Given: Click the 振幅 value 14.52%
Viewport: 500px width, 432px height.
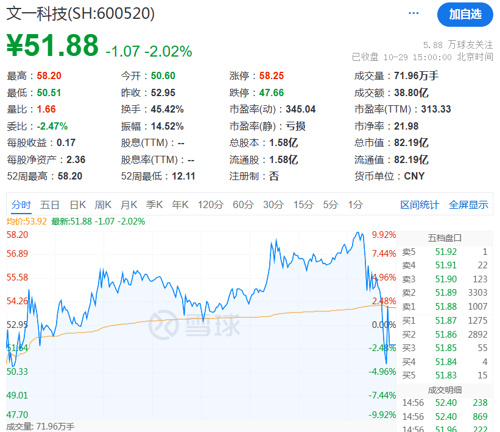Looking at the screenshot, I should (167, 126).
